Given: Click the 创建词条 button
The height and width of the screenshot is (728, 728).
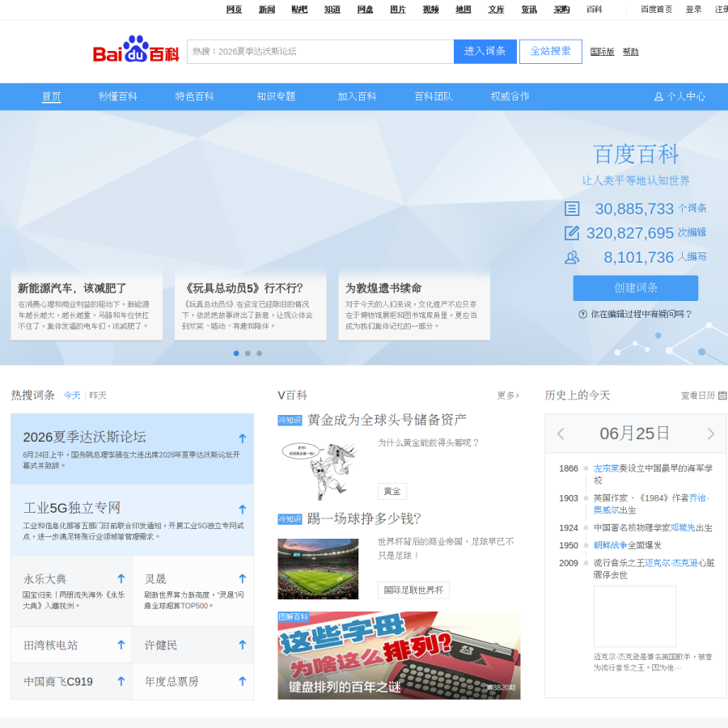Looking at the screenshot, I should (636, 288).
